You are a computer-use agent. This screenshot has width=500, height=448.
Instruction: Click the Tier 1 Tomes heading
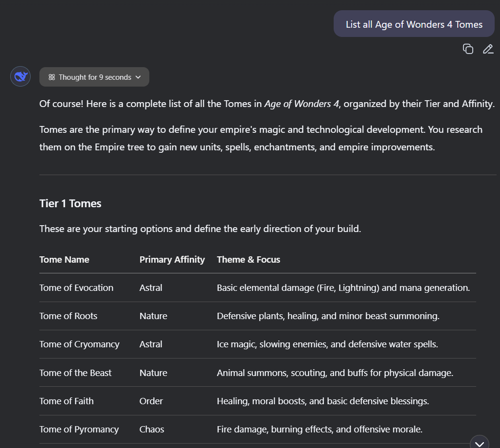(70, 203)
